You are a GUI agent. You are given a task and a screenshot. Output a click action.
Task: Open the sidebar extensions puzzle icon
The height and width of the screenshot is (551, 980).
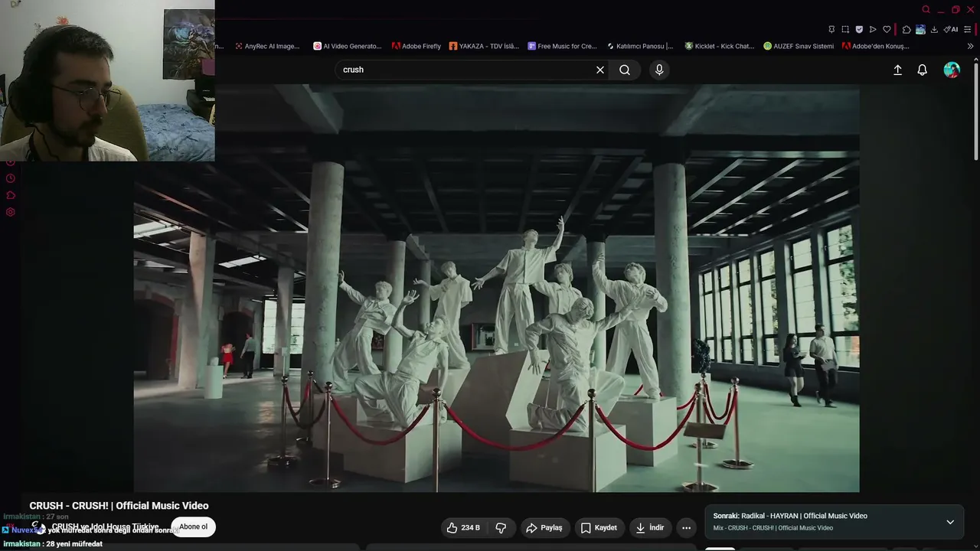pos(11,195)
